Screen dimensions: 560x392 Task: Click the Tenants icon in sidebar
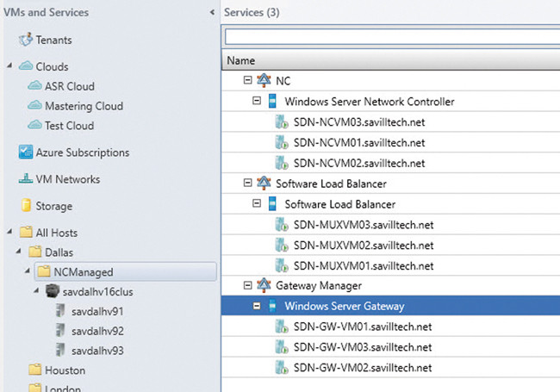[25, 40]
